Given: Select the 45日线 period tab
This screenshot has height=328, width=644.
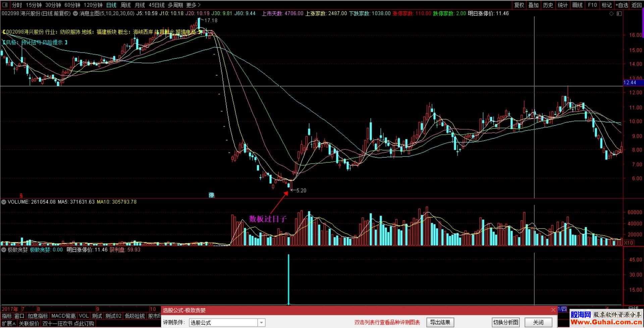Looking at the screenshot, I should [157, 5].
